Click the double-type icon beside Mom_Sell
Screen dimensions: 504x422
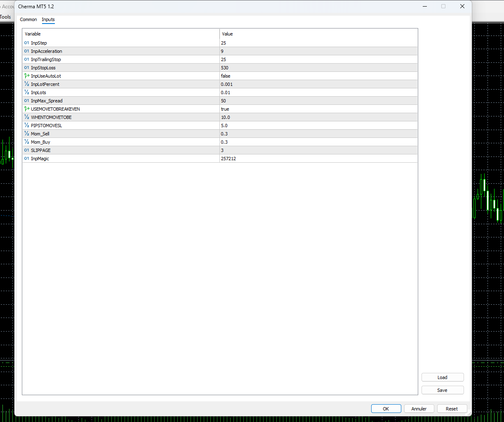pyautogui.click(x=26, y=134)
